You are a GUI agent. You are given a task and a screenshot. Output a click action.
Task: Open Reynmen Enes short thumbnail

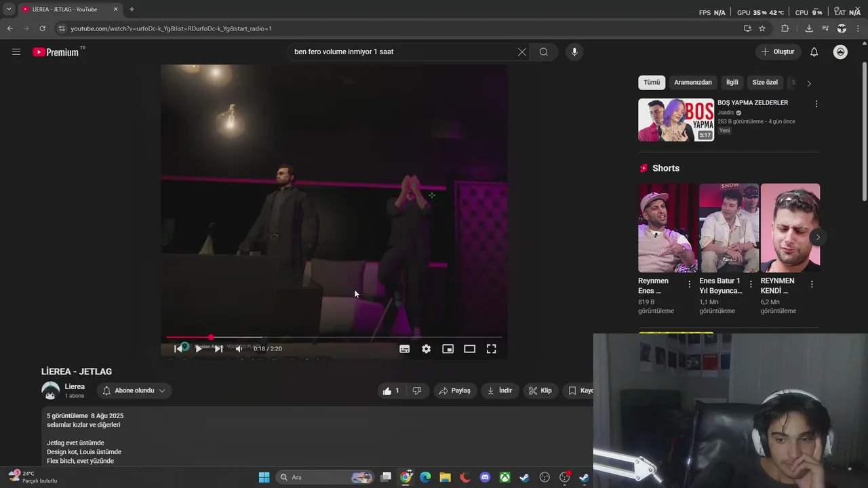coord(668,228)
